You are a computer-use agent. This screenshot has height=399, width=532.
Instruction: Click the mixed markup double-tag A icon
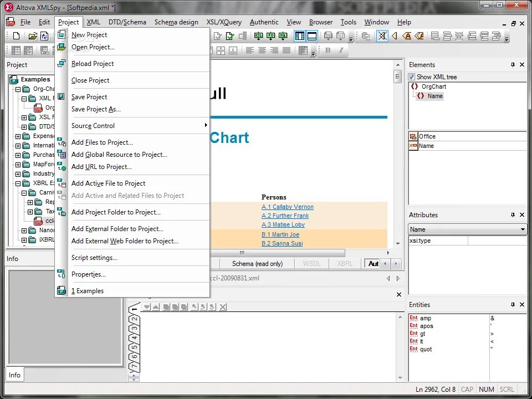(x=419, y=35)
